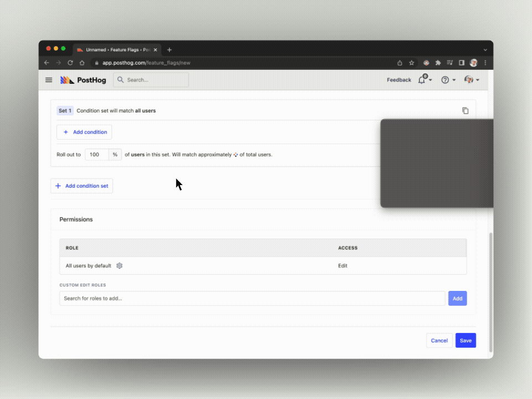The width and height of the screenshot is (532, 399).
Task: Click the notifications bell icon
Action: 422,80
